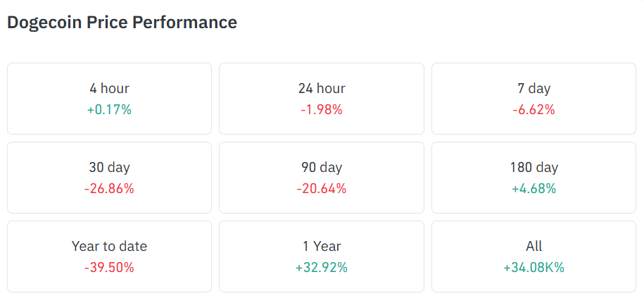Select the 7 day label
The height and width of the screenshot is (296, 644).
click(x=533, y=89)
